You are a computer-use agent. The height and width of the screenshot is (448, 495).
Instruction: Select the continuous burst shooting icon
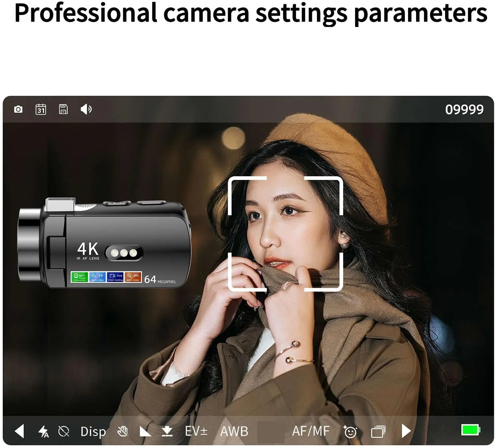click(x=378, y=432)
